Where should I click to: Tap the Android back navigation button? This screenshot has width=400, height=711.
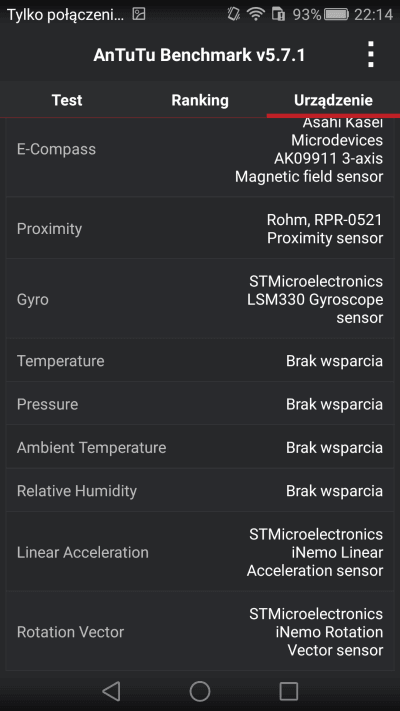pyautogui.click(x=111, y=692)
